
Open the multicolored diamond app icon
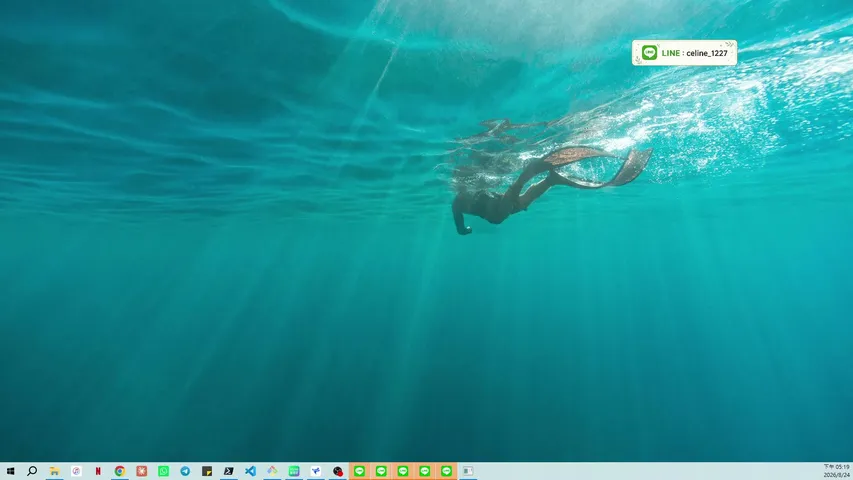pyautogui.click(x=272, y=471)
